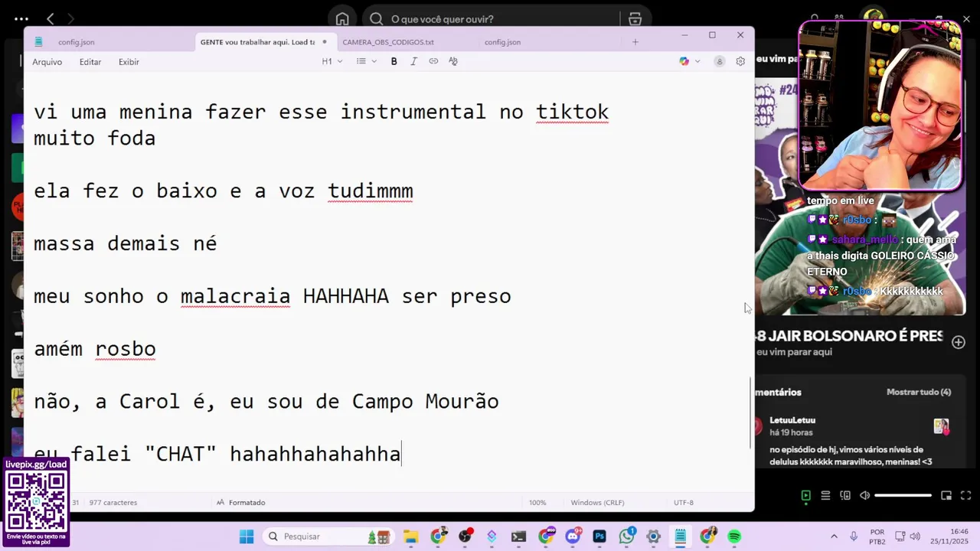Open Spotify connect to a device

tap(845, 495)
